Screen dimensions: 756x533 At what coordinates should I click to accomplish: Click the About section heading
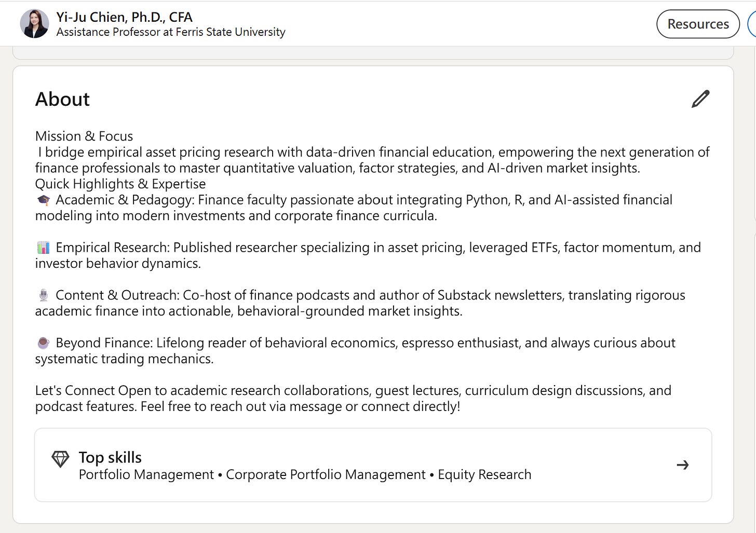pyautogui.click(x=62, y=99)
